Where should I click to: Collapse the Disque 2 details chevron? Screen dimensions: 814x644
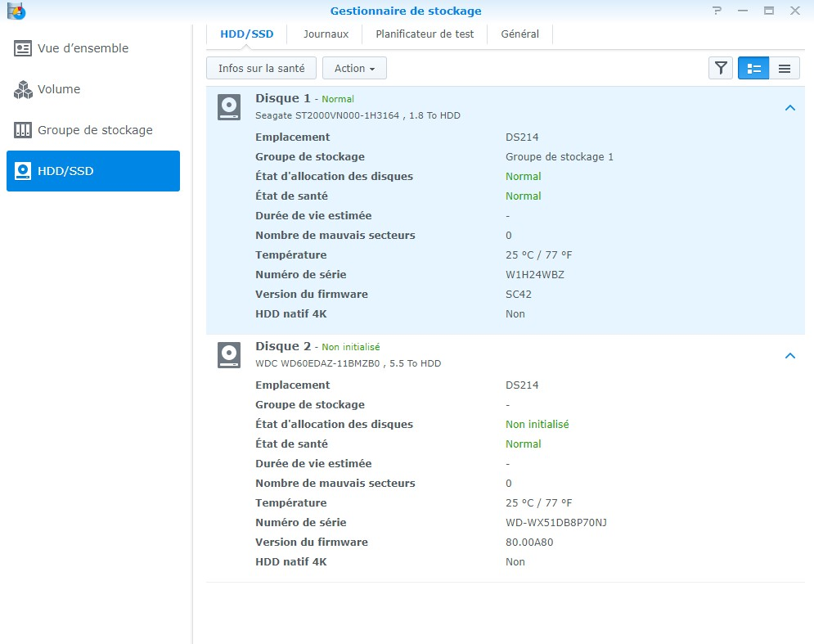(x=789, y=355)
